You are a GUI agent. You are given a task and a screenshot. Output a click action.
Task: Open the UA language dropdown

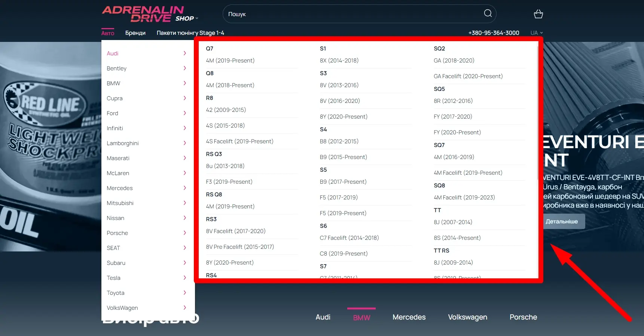coord(536,33)
